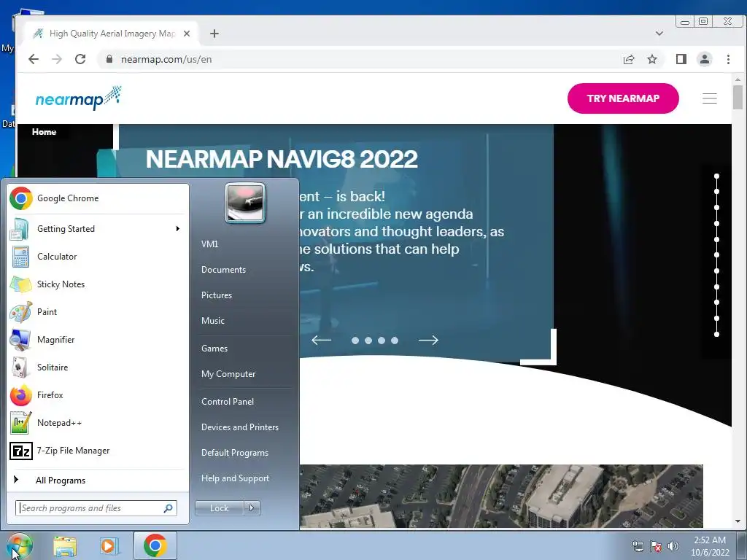Open Windows Media Player taskbar icon
Screen dimensions: 747x560
tap(109, 546)
